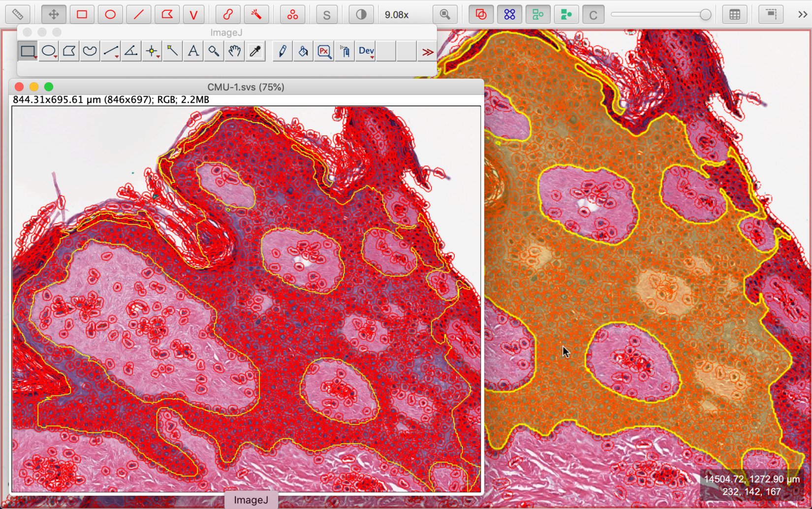Select the QuPath red Ellipse annotation tool
The image size is (812, 509).
pos(110,14)
